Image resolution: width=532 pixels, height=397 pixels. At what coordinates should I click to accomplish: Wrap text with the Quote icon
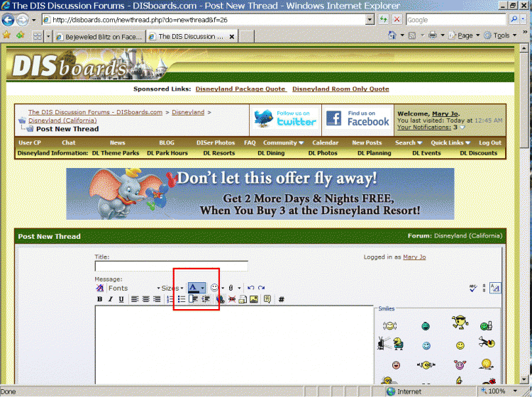267,299
